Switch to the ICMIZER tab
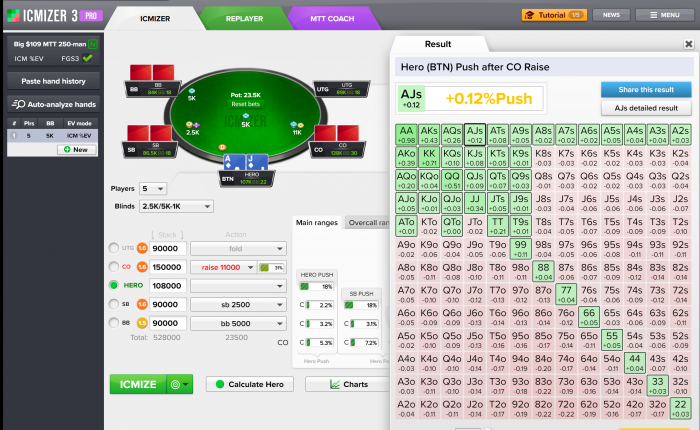Image resolution: width=700 pixels, height=430 pixels. (155, 19)
